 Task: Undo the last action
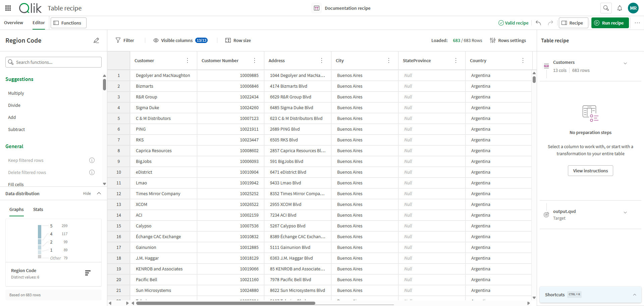(538, 23)
